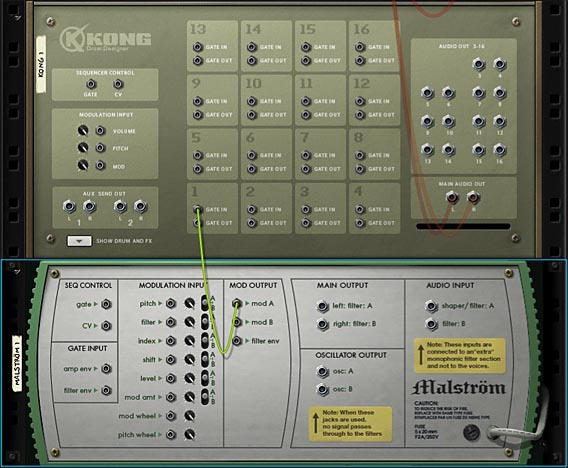Click Mod Output mod B jack
The height and width of the screenshot is (468, 568).
(237, 322)
